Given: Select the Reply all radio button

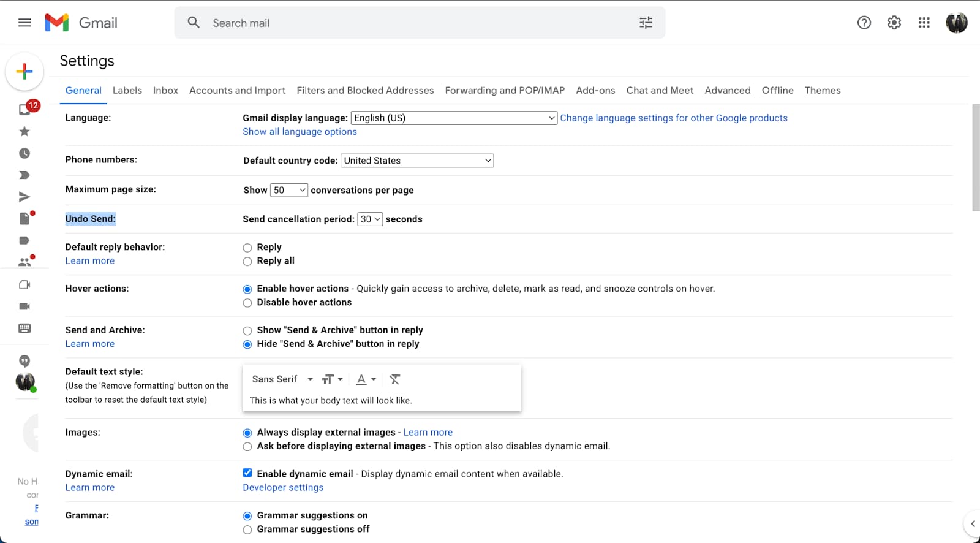Looking at the screenshot, I should (247, 262).
